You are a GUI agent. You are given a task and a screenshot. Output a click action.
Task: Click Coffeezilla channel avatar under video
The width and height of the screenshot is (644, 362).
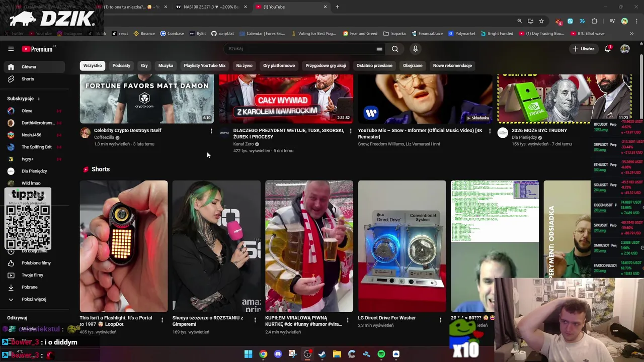86,133
